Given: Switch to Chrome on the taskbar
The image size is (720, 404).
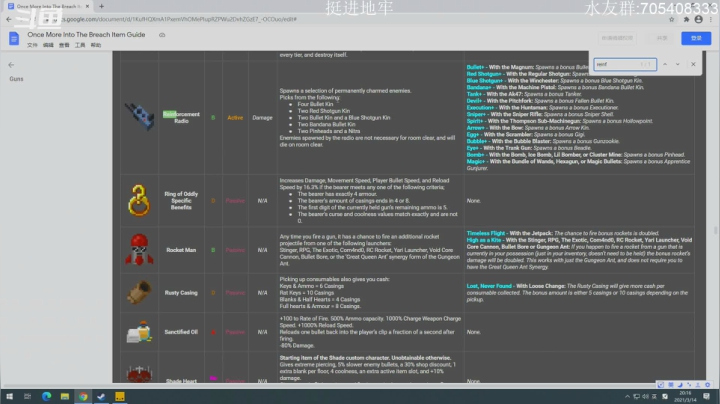Looking at the screenshot, I should point(83,397).
